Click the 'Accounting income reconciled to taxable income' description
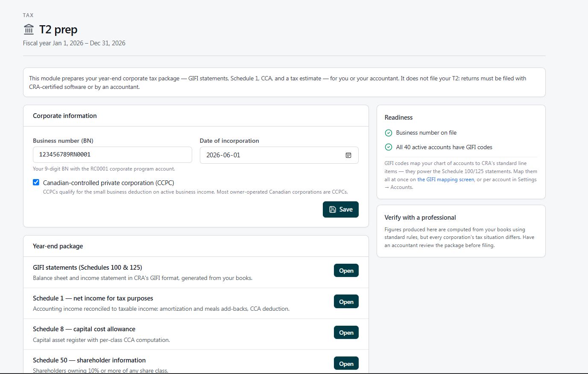Screen dimensions: 588x374 (161, 309)
